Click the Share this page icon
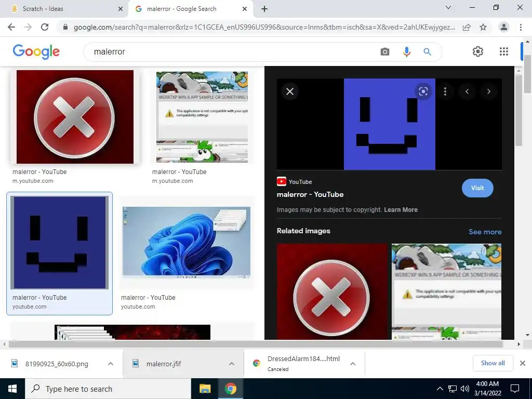The height and width of the screenshot is (399, 532). pos(467,28)
